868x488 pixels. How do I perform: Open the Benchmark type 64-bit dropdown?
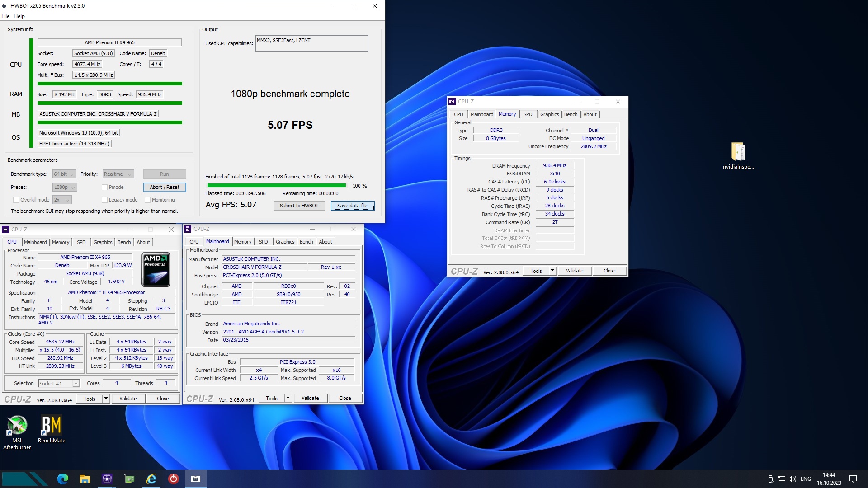coord(64,174)
